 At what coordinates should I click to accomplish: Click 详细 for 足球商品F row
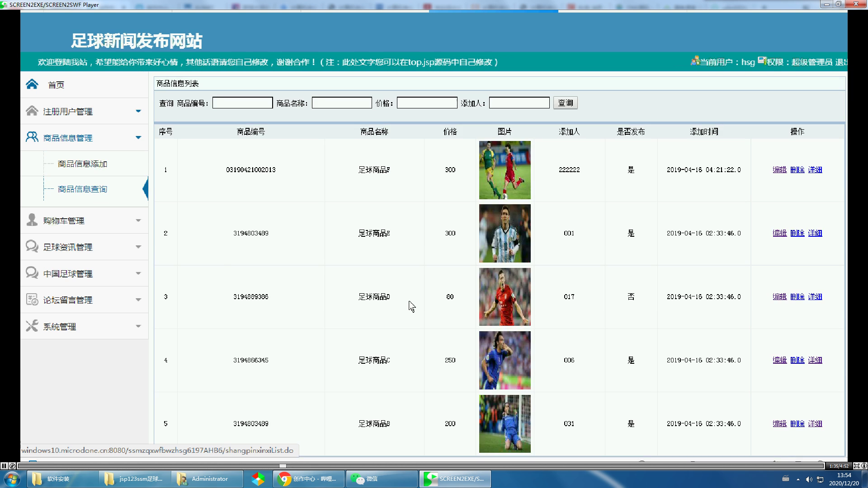[x=815, y=170]
